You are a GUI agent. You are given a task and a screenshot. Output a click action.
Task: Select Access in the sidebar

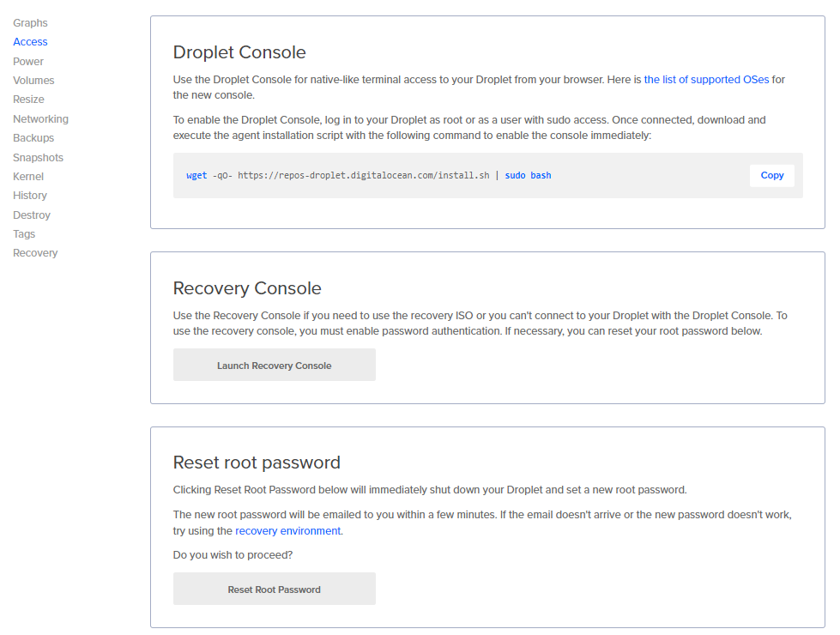[30, 42]
